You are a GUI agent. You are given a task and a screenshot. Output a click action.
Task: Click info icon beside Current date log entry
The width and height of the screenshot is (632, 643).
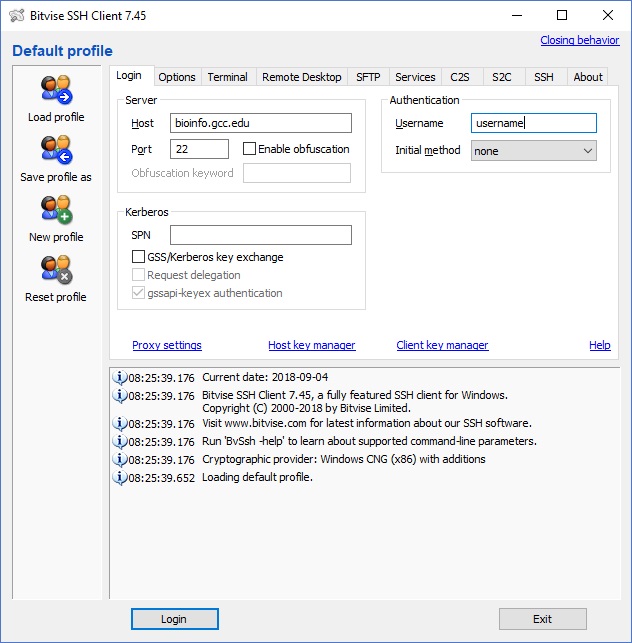[x=119, y=377]
